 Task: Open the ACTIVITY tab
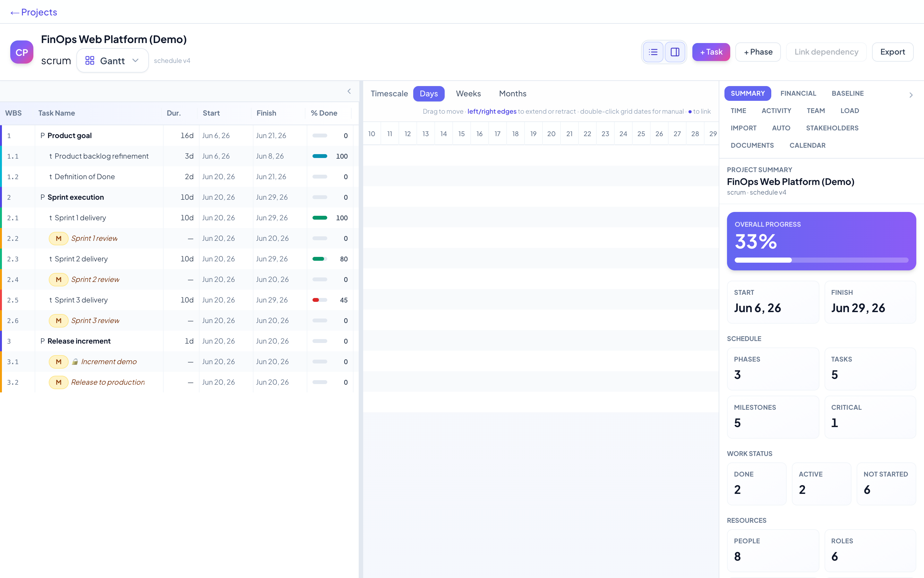pos(776,111)
